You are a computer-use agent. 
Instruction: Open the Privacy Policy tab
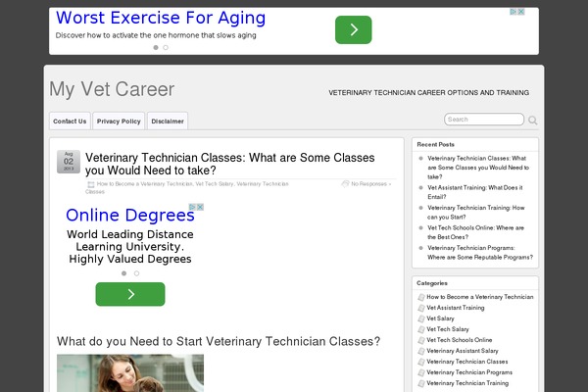click(119, 122)
